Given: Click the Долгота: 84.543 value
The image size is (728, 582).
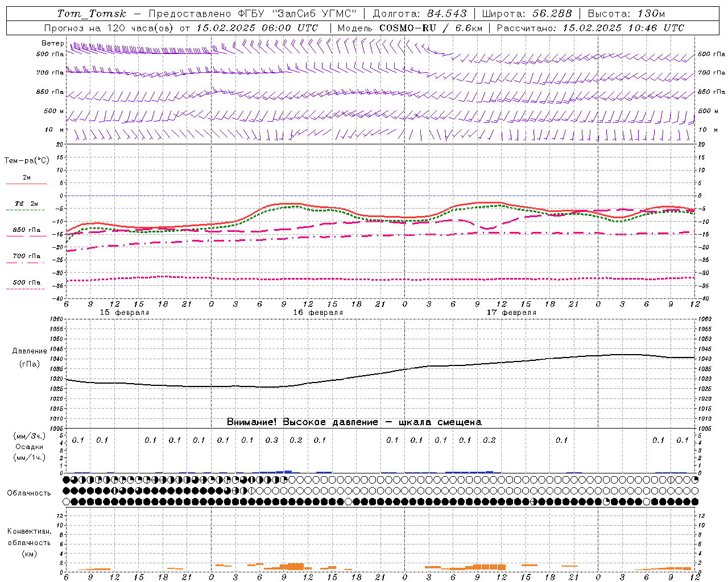Looking at the screenshot, I should (x=420, y=14).
